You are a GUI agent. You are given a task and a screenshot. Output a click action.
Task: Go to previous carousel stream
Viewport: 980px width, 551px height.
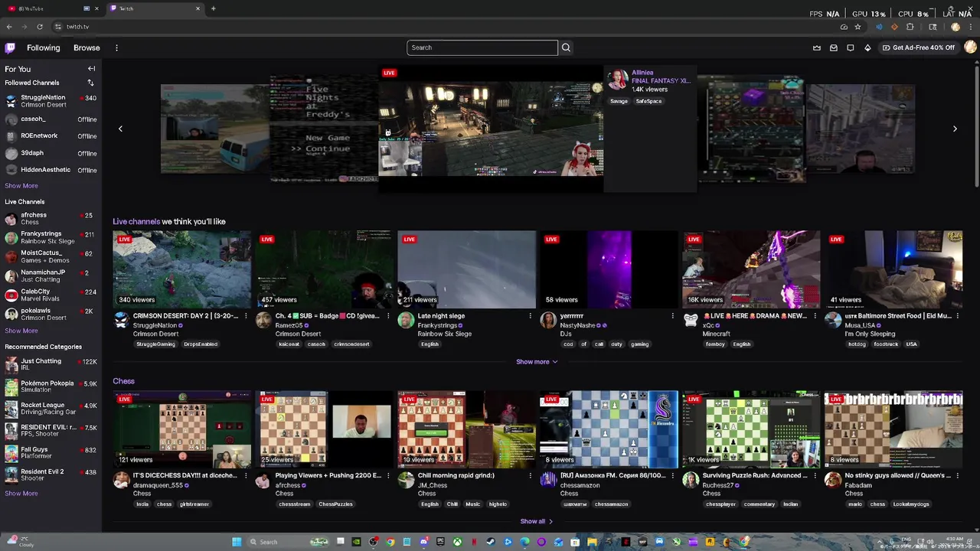click(x=120, y=129)
